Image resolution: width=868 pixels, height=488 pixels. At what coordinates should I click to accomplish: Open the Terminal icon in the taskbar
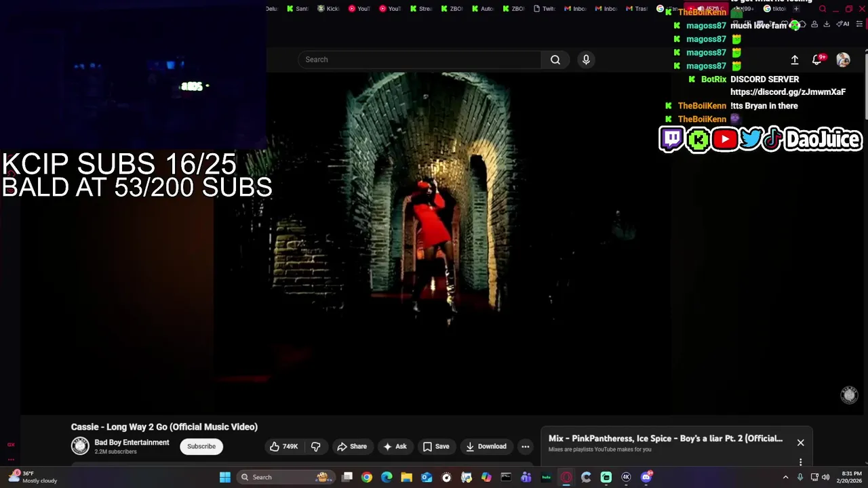point(506,477)
